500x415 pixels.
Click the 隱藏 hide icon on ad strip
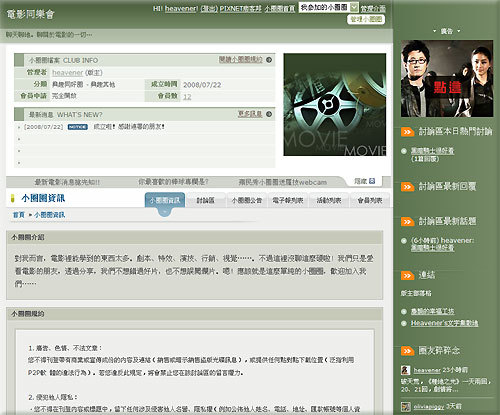click(372, 181)
